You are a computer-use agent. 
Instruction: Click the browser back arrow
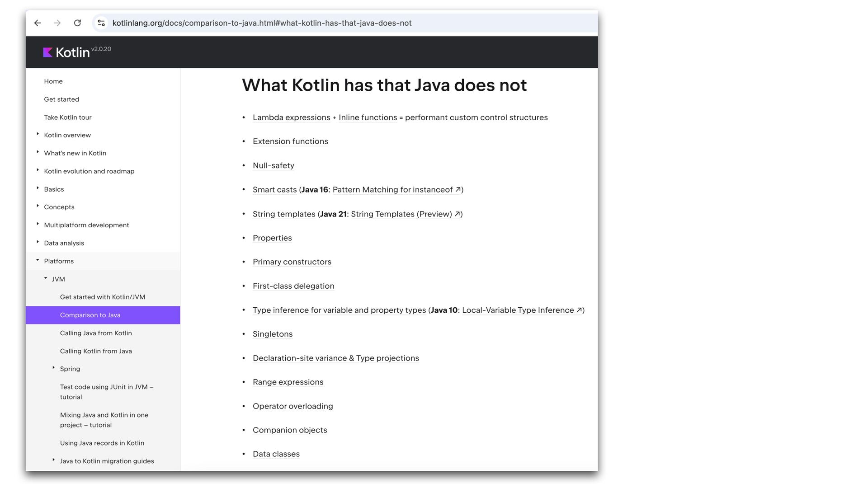pyautogui.click(x=38, y=23)
